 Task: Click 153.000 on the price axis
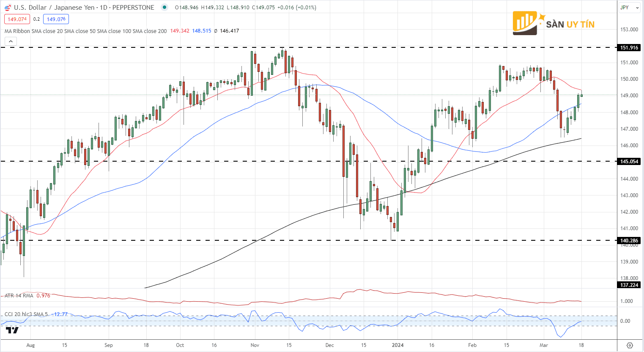629,30
